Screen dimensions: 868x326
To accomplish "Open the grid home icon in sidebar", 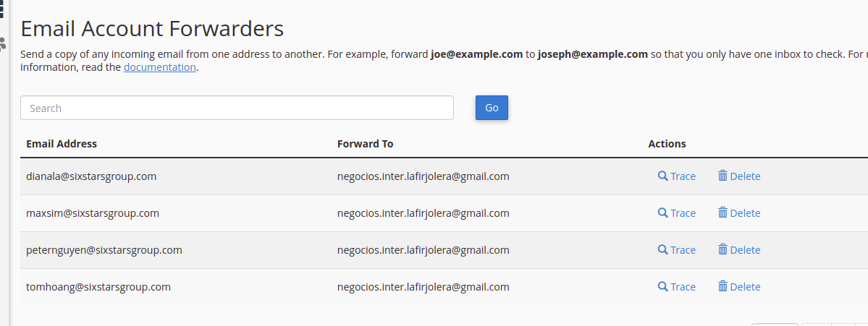I will point(1,9).
